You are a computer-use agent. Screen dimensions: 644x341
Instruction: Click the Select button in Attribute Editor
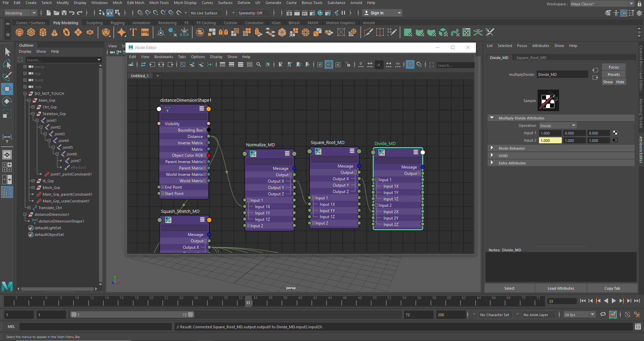(x=509, y=288)
